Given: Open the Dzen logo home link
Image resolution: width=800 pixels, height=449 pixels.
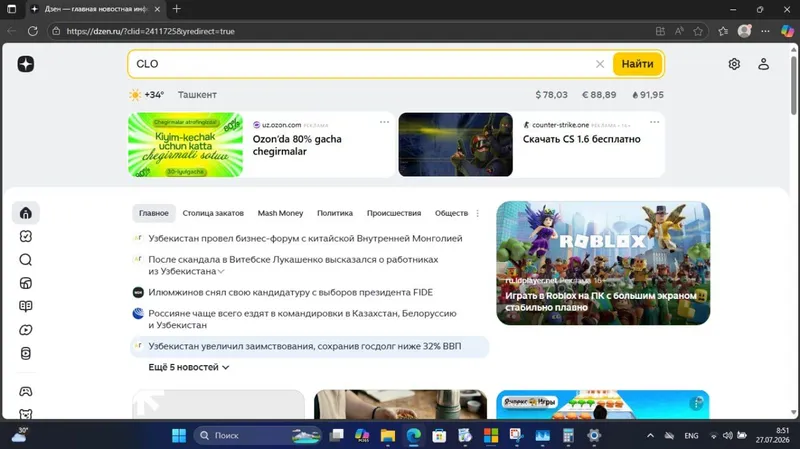Looking at the screenshot, I should point(26,64).
